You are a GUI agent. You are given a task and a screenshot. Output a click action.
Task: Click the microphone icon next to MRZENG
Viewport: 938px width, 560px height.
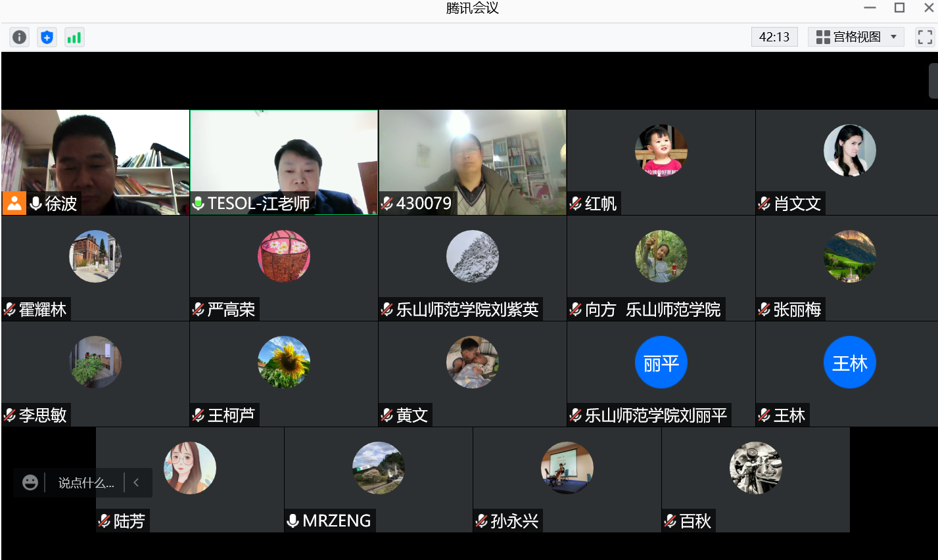point(293,521)
